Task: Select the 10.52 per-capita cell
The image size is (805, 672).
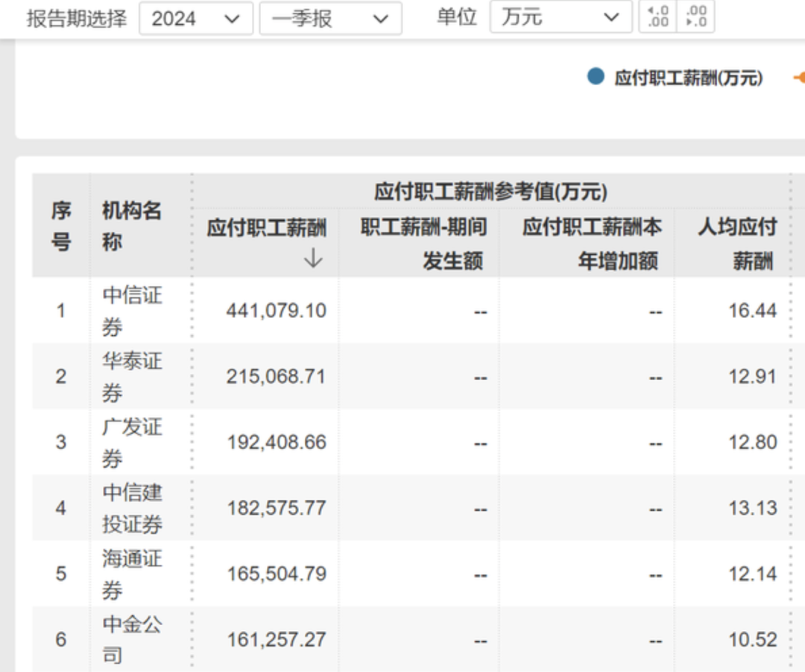Action: [753, 639]
